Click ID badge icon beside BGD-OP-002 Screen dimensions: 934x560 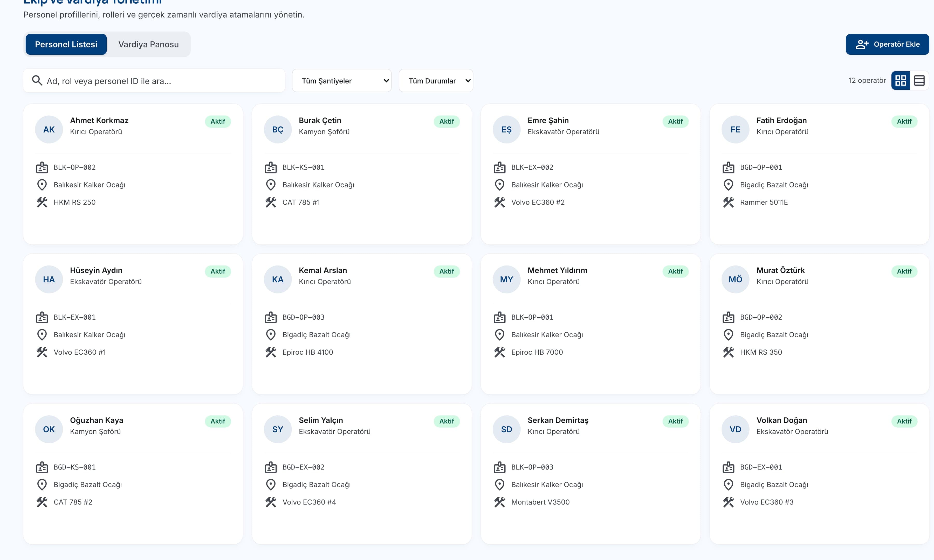pyautogui.click(x=728, y=317)
